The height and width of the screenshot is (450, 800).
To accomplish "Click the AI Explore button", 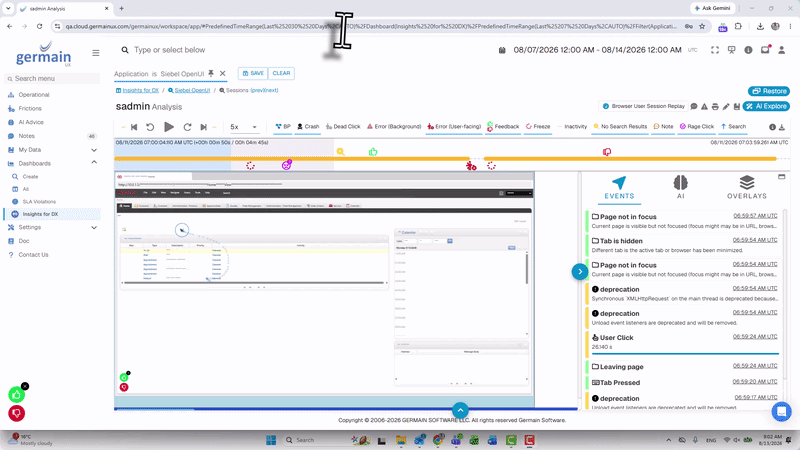I will point(766,107).
